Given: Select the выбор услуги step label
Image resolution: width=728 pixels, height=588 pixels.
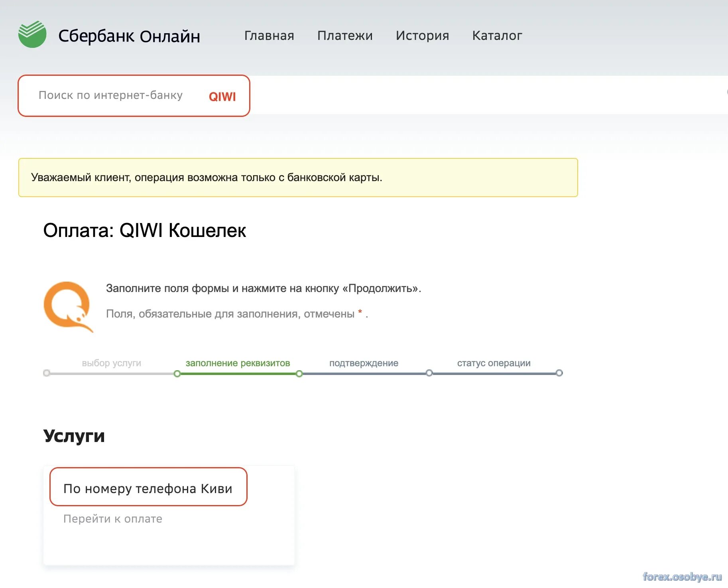Looking at the screenshot, I should [112, 363].
